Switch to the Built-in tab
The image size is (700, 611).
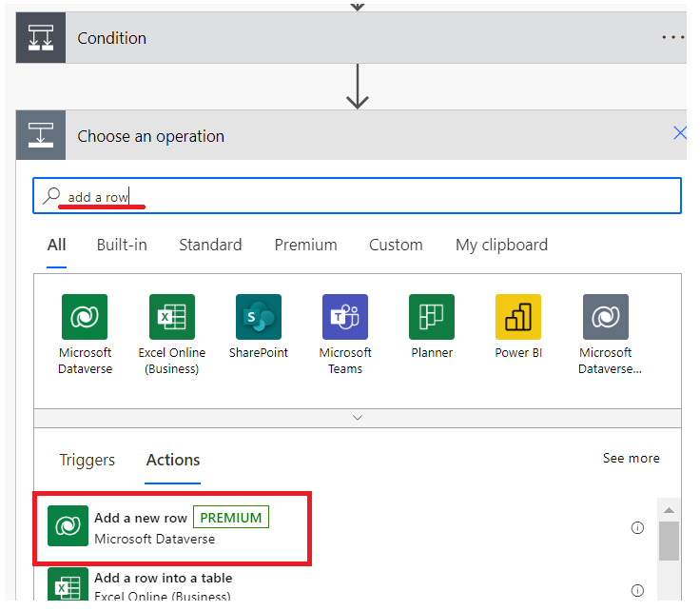pos(122,246)
